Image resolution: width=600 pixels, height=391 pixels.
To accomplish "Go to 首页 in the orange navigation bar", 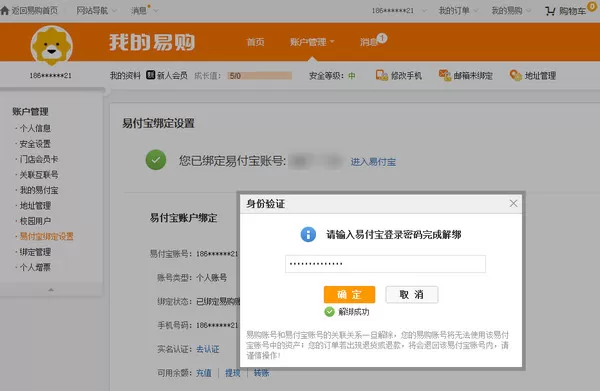I will click(x=256, y=42).
